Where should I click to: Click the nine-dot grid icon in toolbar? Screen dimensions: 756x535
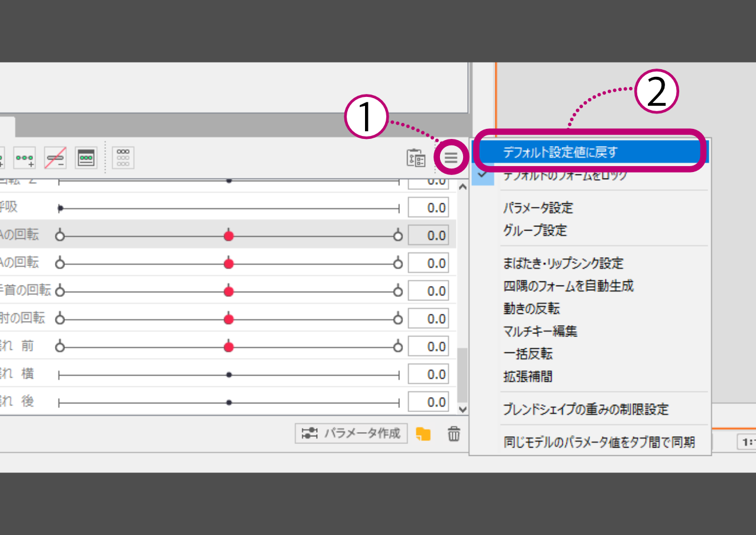[x=123, y=157]
